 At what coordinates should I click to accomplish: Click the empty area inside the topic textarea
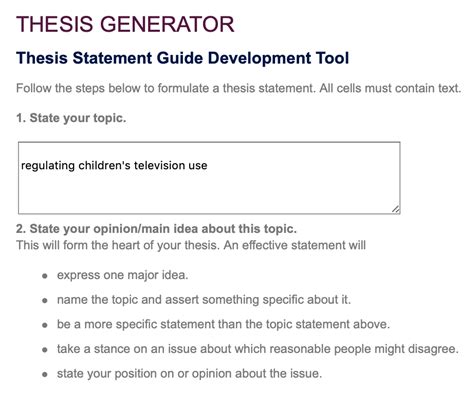click(209, 195)
